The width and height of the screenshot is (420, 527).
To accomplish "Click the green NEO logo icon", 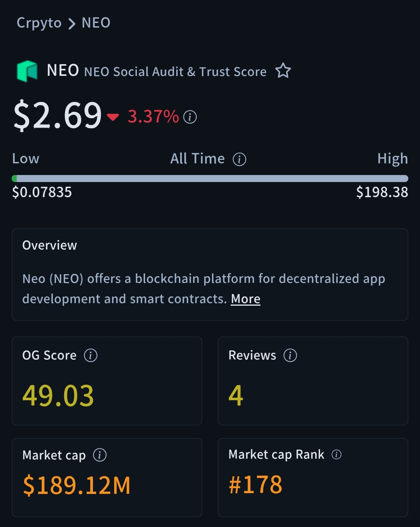I will click(27, 71).
